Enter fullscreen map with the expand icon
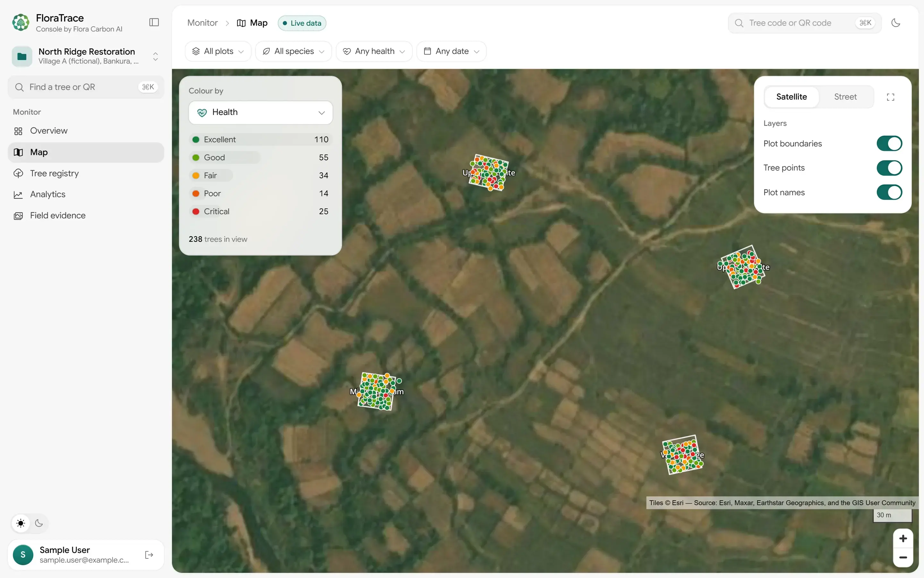 [x=890, y=97]
